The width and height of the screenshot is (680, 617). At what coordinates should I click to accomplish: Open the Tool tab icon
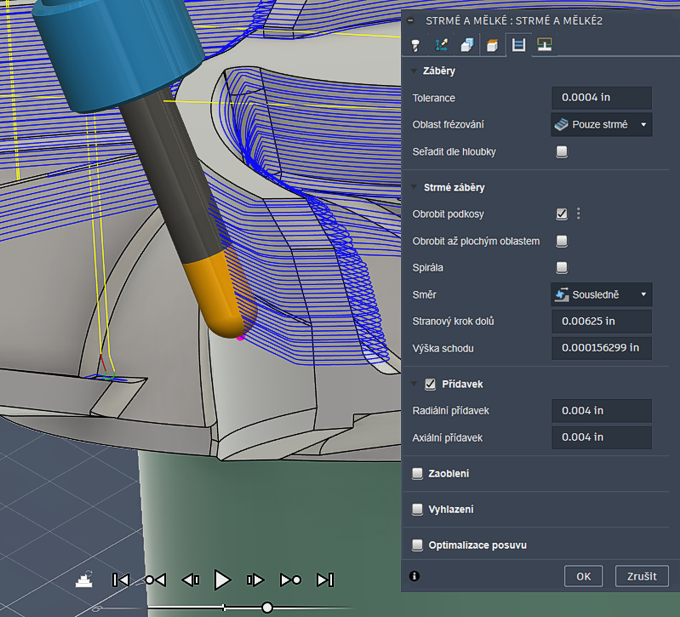coord(415,45)
